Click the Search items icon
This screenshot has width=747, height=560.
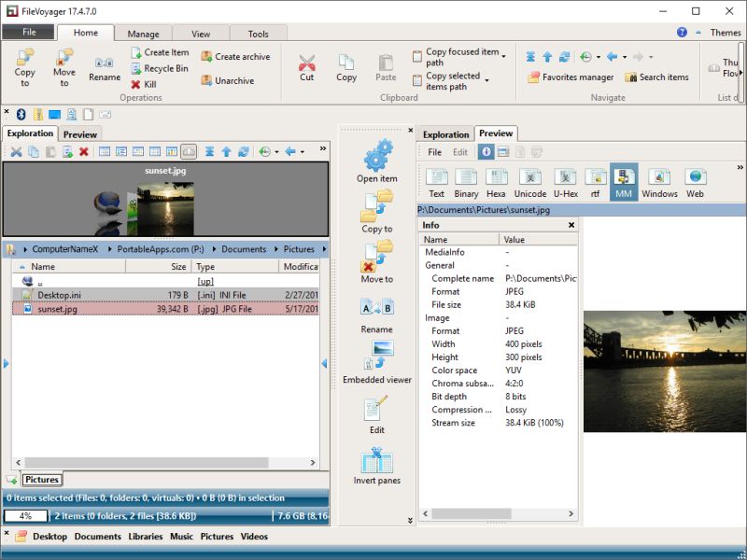[657, 77]
